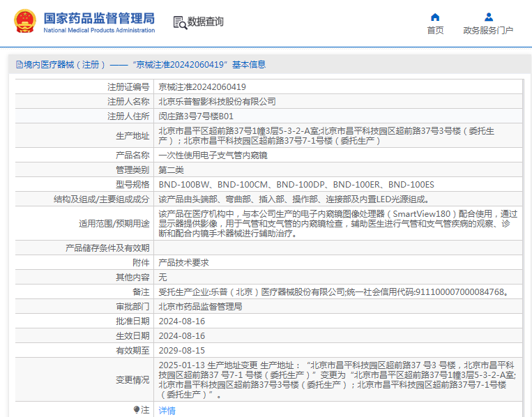The width and height of the screenshot is (532, 417).
Task: Click the 结构及组成 description text
Action: [x=294, y=199]
